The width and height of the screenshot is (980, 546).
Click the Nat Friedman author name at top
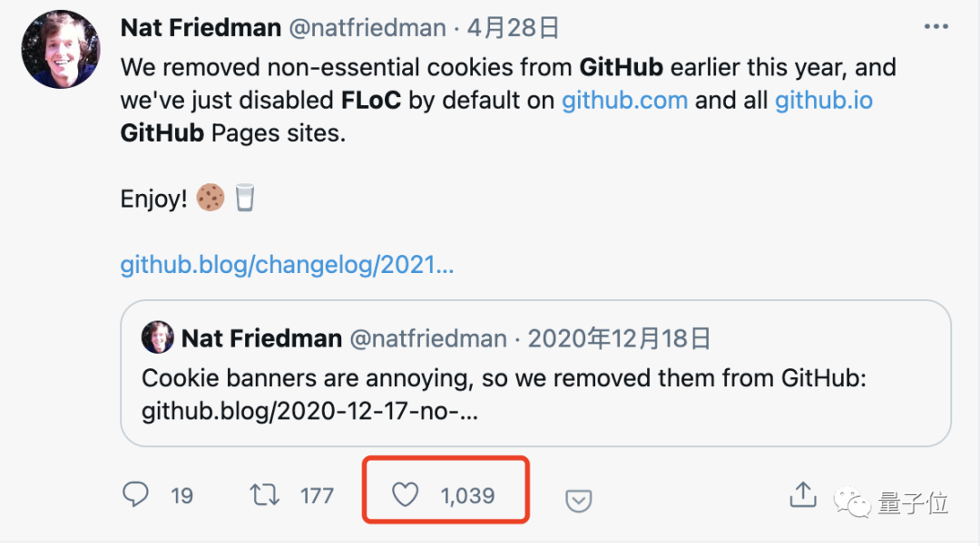tap(201, 28)
